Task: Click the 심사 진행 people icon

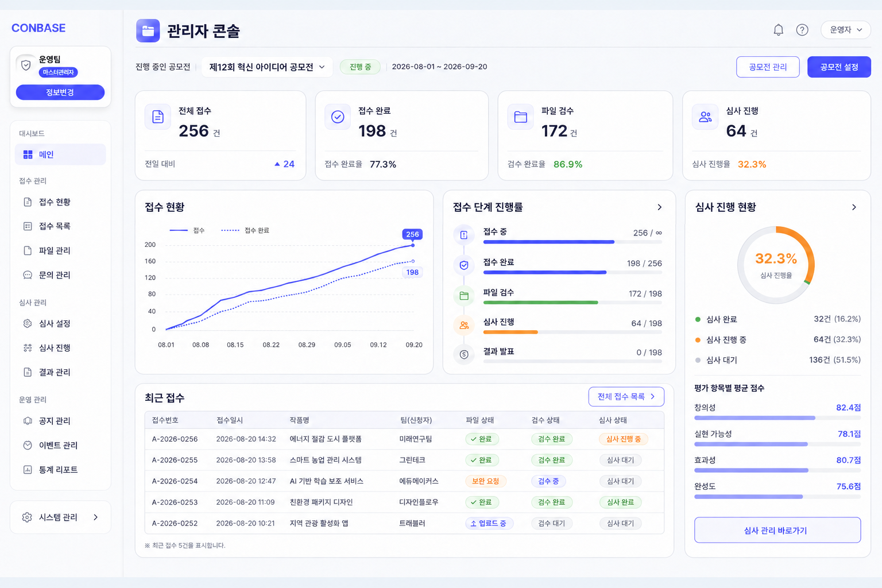Action: pyautogui.click(x=705, y=117)
